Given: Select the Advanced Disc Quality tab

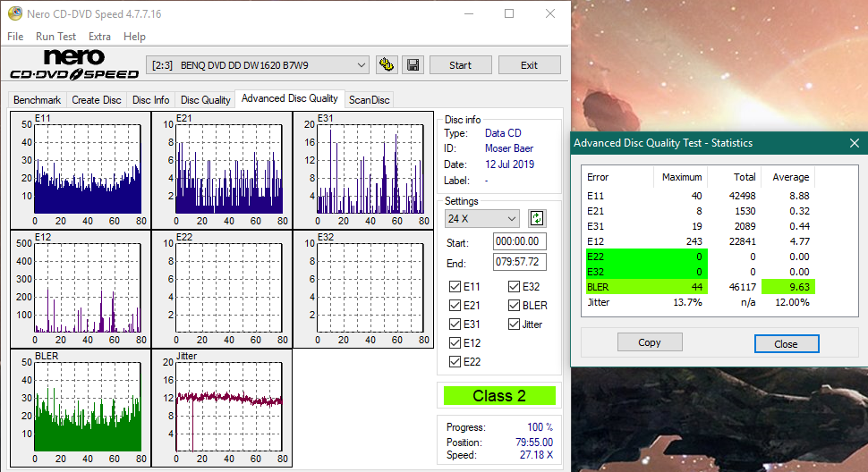Looking at the screenshot, I should (x=290, y=98).
